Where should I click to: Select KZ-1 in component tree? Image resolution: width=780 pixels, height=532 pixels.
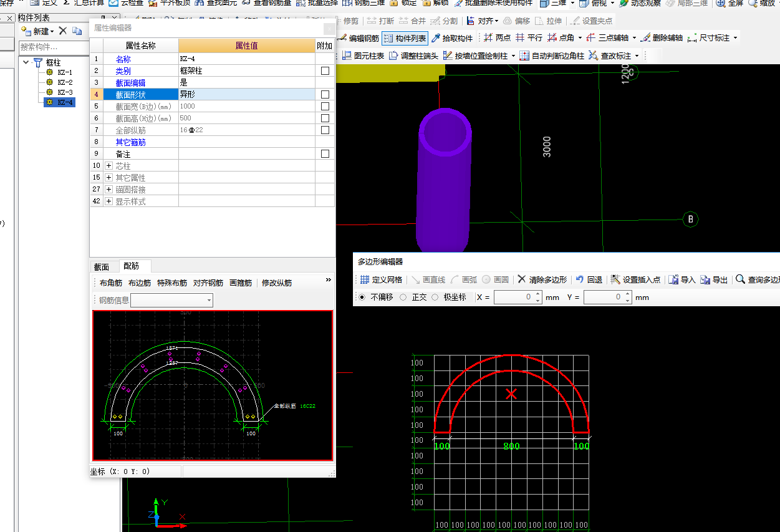[65, 72]
